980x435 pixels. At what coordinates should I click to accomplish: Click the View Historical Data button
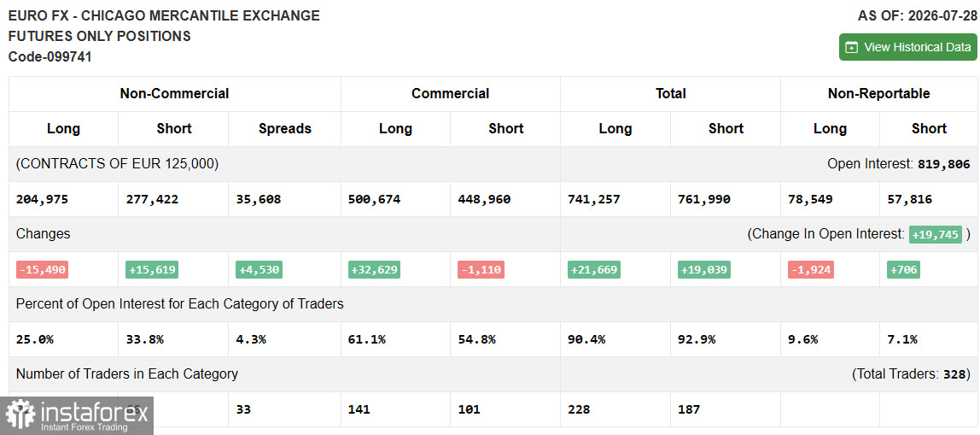(x=907, y=47)
